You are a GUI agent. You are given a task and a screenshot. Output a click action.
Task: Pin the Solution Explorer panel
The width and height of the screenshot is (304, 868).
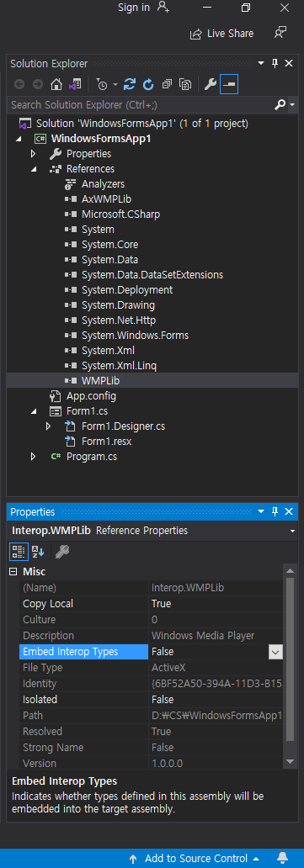tap(275, 64)
